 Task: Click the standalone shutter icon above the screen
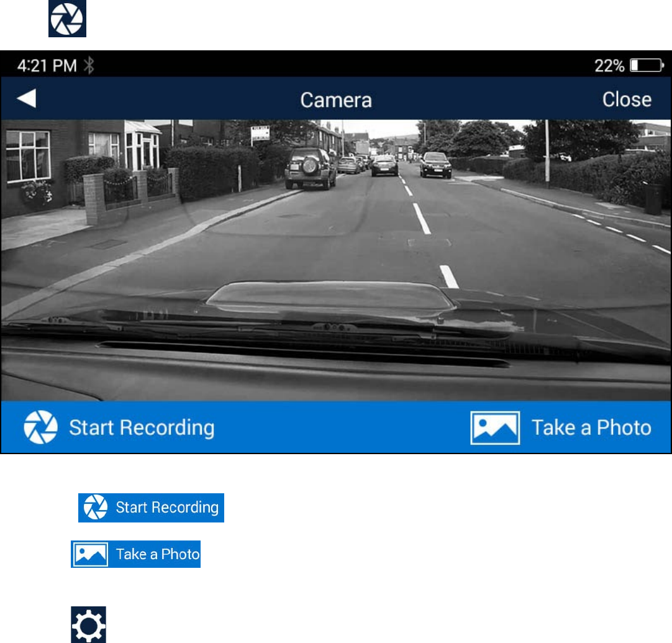(67, 19)
